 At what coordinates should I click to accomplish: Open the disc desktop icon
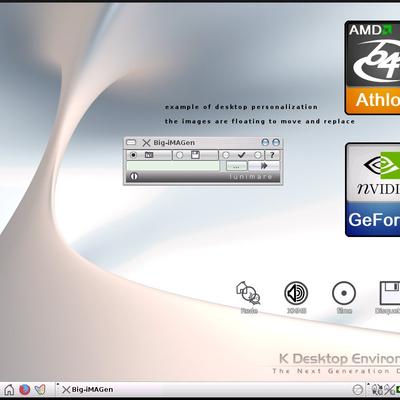tap(344, 293)
